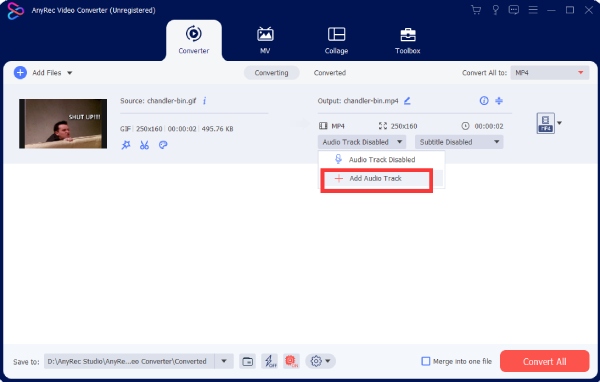Click the pencil rename output icon
600x382 pixels.
pyautogui.click(x=407, y=101)
